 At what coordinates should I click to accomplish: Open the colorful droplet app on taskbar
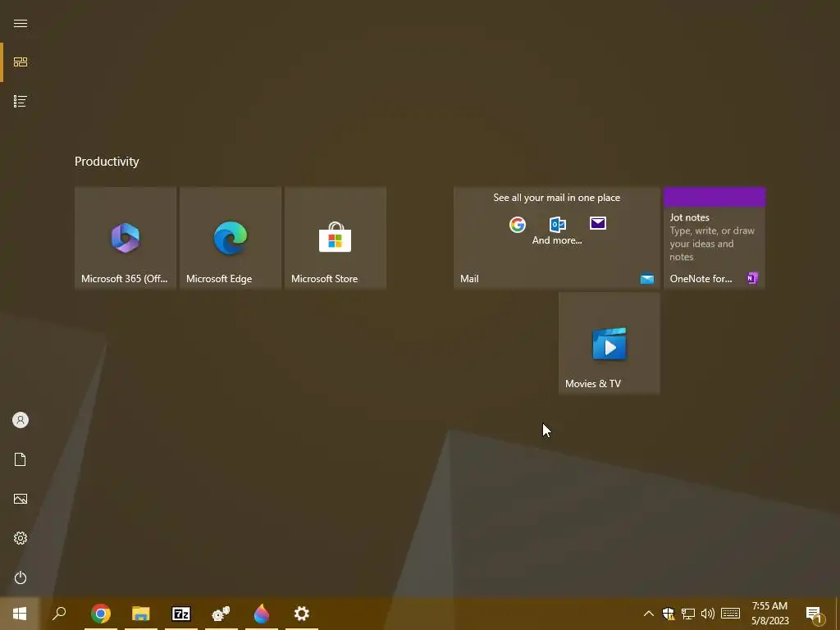[262, 614]
